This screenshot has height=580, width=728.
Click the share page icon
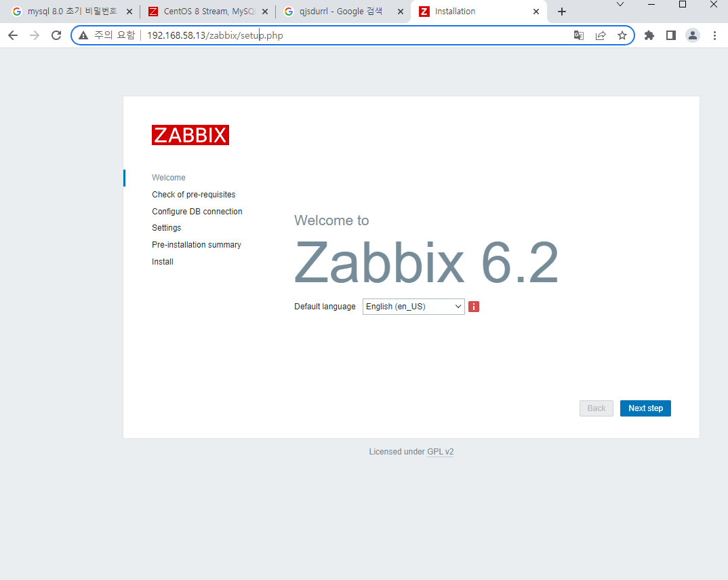tap(601, 35)
